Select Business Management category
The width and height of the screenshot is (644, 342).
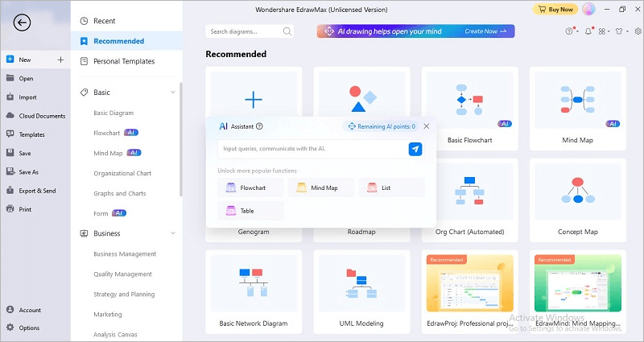(x=125, y=253)
